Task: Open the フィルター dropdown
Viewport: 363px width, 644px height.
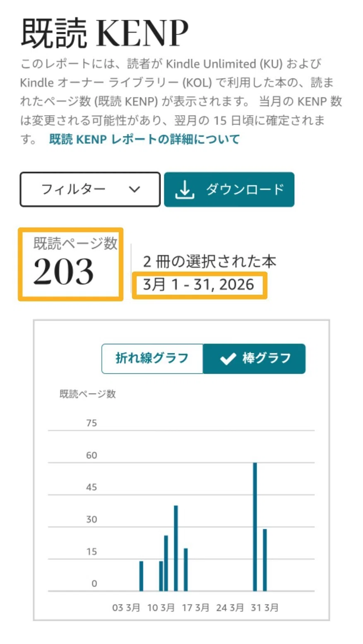Action: coord(90,189)
